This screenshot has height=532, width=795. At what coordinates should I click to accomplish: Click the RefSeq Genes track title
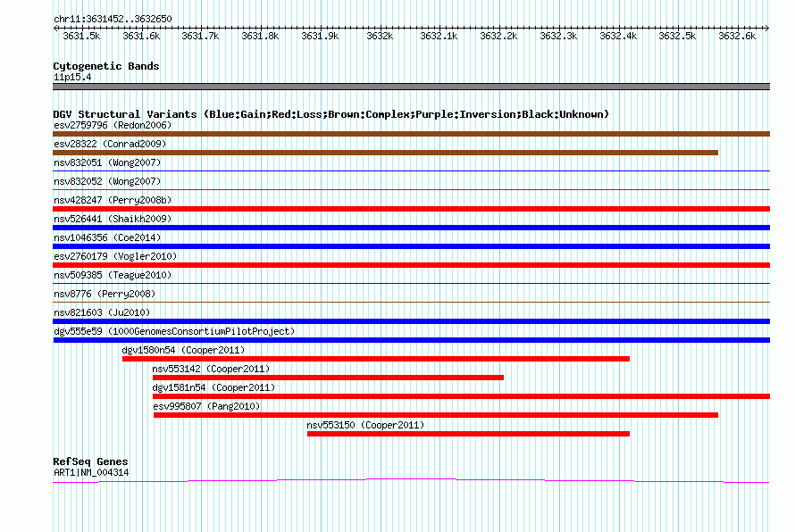pos(90,461)
